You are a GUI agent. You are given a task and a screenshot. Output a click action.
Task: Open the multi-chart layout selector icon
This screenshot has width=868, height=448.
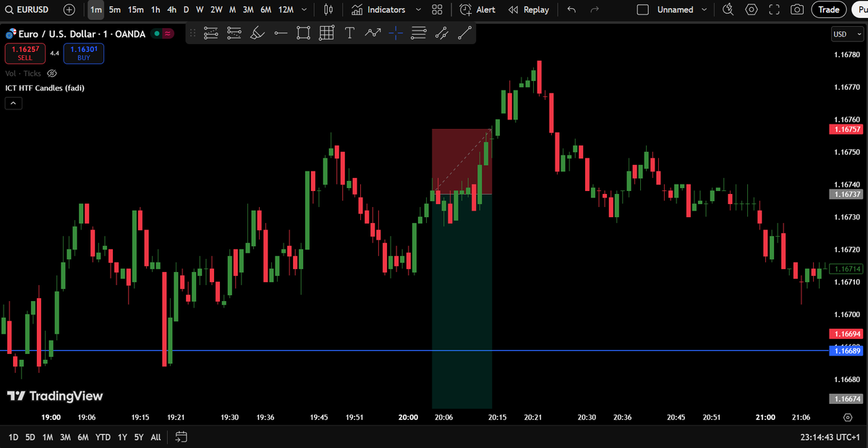click(x=437, y=9)
